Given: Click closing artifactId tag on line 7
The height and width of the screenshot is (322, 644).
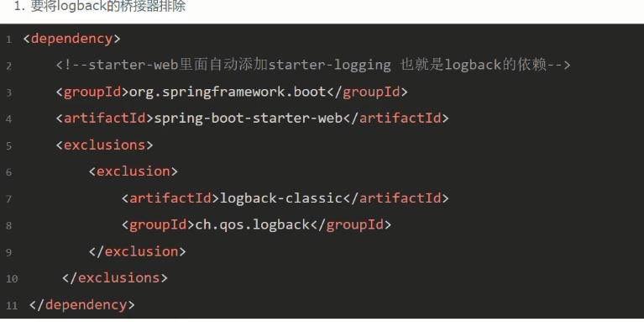Looking at the screenshot, I should [x=396, y=198].
